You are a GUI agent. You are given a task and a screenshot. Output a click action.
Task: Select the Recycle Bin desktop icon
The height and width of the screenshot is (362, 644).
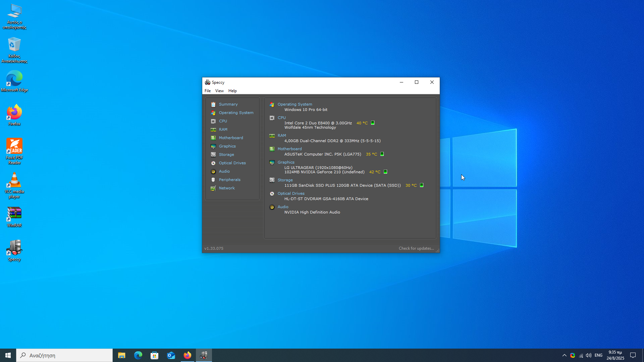tap(14, 50)
